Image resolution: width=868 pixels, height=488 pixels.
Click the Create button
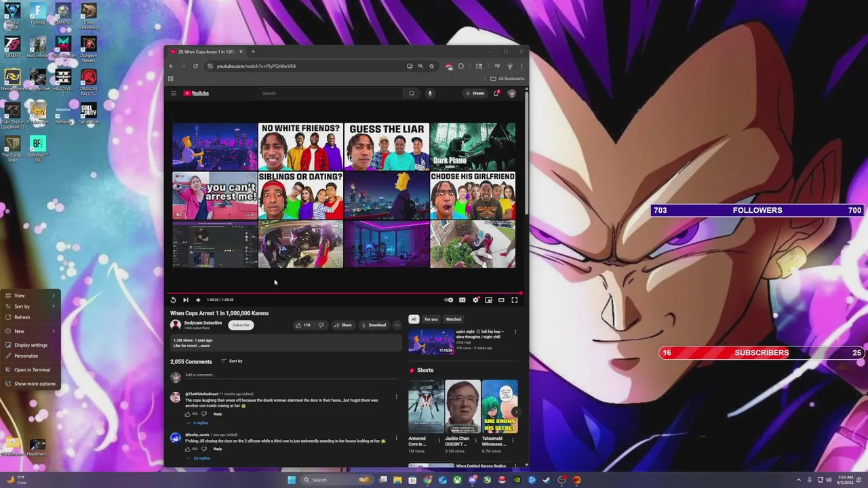(x=475, y=94)
